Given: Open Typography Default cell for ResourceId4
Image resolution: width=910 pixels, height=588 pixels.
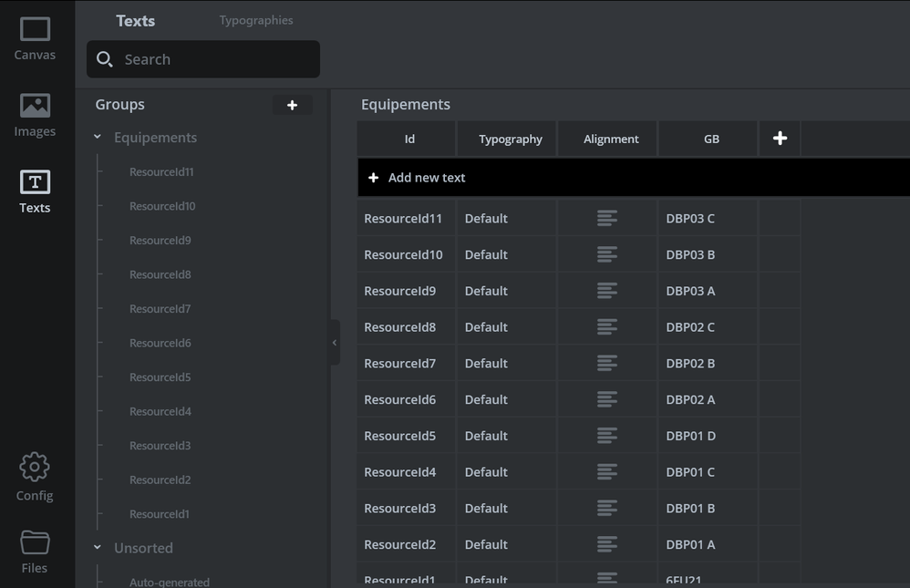Looking at the screenshot, I should (x=486, y=472).
